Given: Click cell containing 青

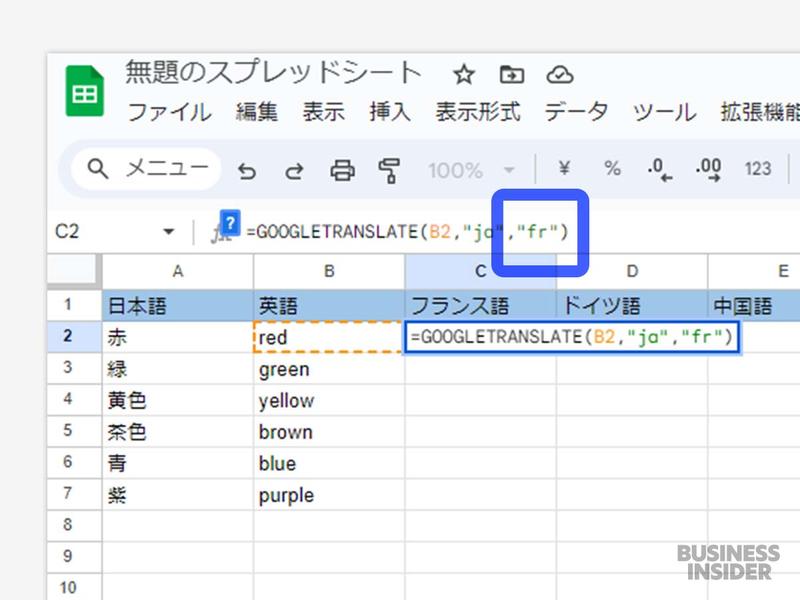Looking at the screenshot, I should 178,463.
